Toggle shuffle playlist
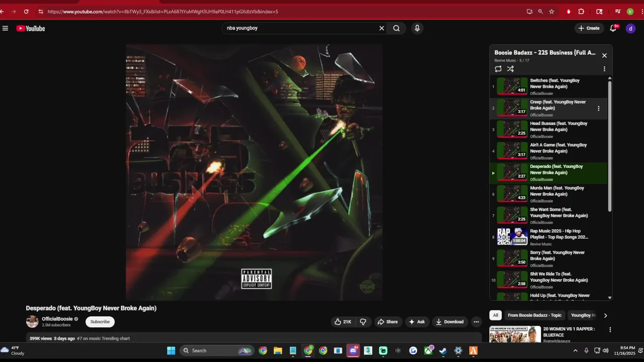 point(510,69)
